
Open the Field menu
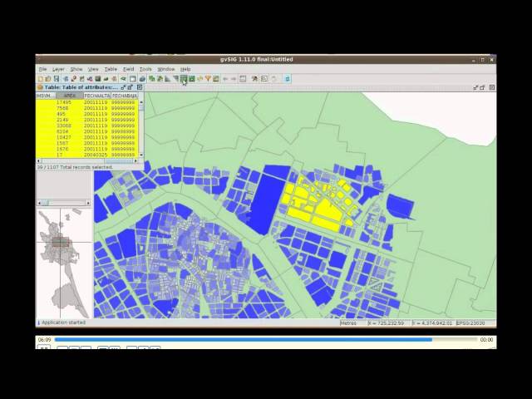[x=128, y=69]
